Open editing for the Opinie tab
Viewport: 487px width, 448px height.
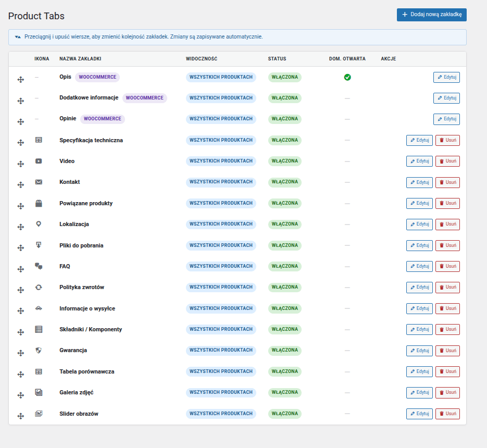point(446,119)
